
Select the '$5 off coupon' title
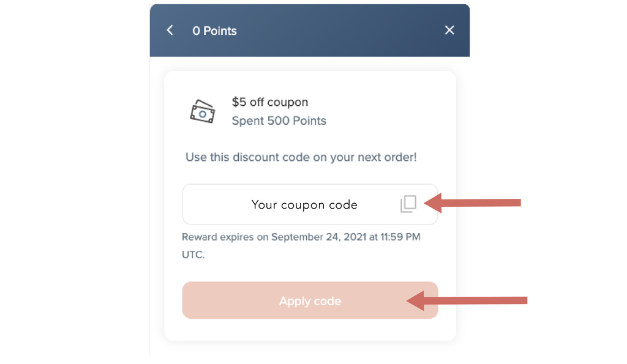pyautogui.click(x=270, y=102)
